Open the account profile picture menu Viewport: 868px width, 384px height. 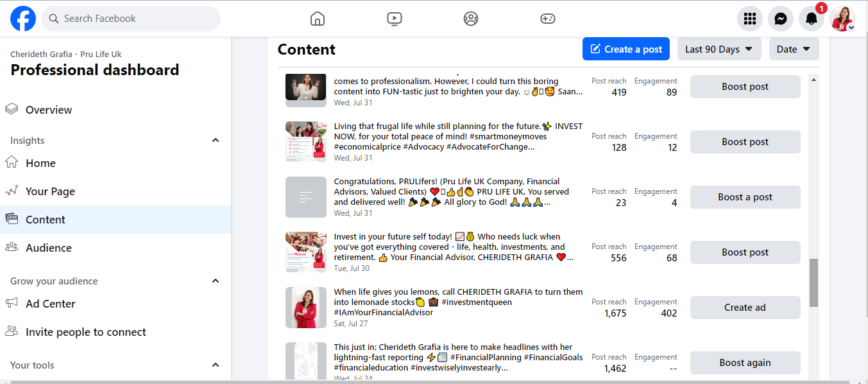[842, 19]
